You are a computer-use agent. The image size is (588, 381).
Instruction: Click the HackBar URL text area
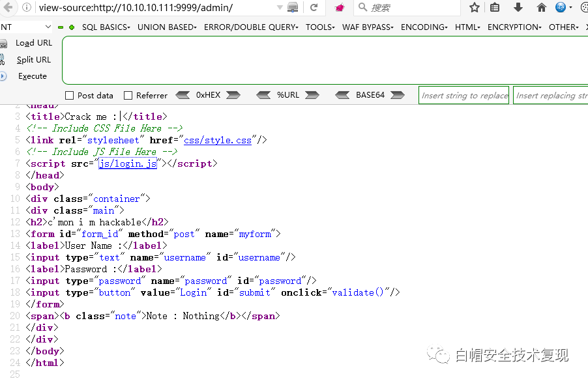pos(325,61)
